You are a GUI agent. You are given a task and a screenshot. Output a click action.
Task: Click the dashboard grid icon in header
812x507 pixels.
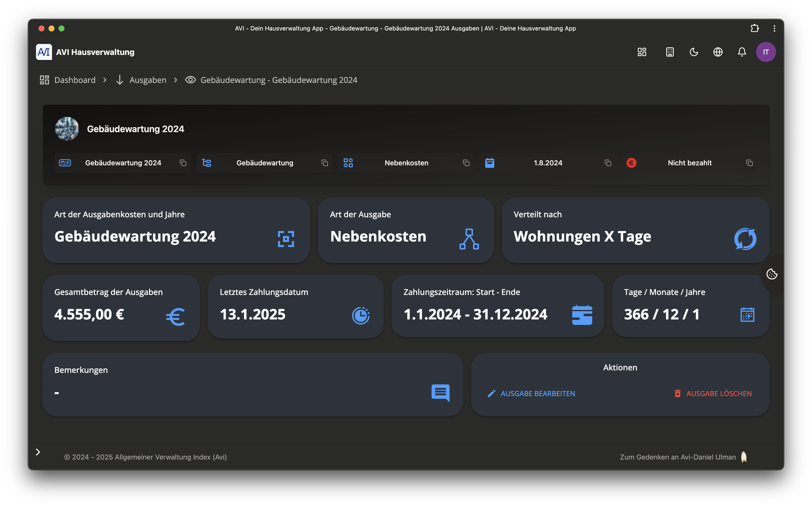coord(642,52)
